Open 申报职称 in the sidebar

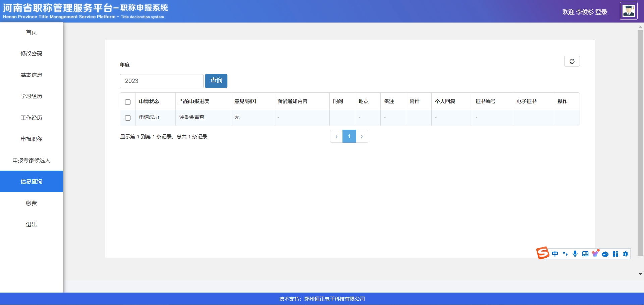click(32, 139)
